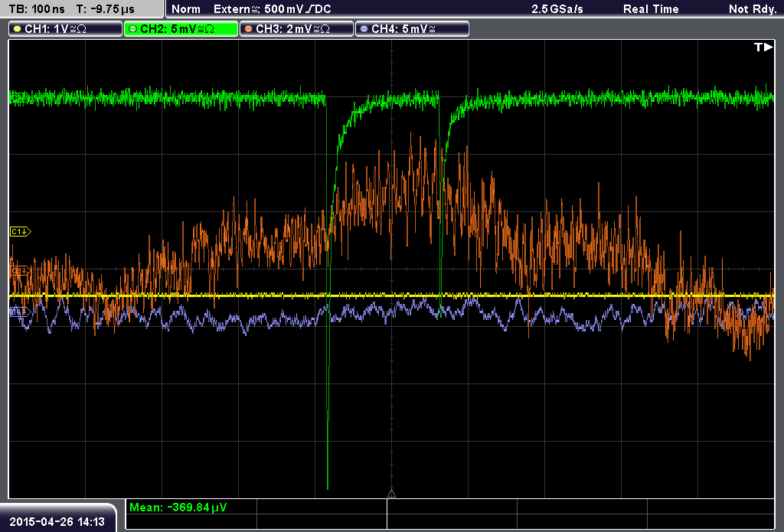Click the yellow dot on CH1 tab
The height and width of the screenshot is (532, 784).
point(18,29)
